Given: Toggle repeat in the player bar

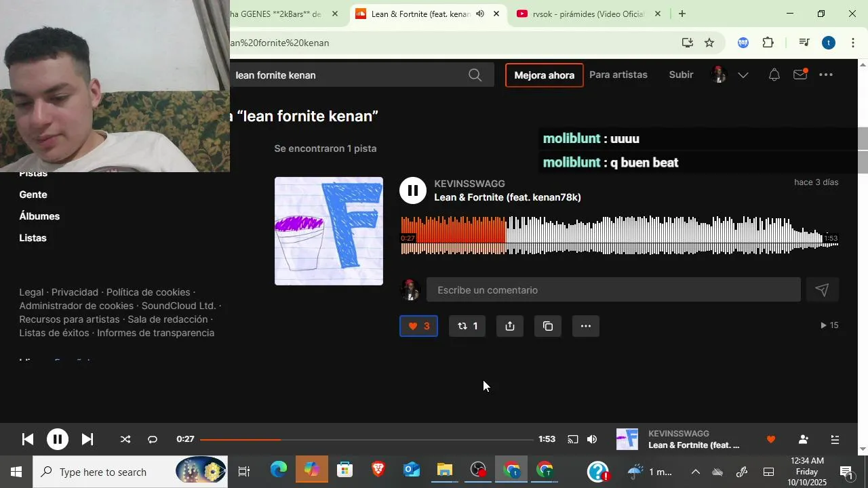Looking at the screenshot, I should 153,439.
